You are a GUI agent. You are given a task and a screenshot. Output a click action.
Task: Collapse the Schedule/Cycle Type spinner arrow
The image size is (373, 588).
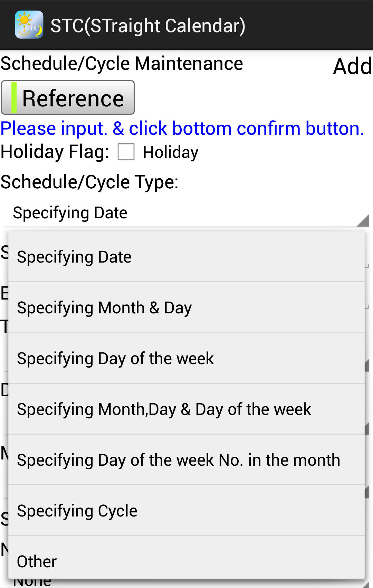tap(363, 220)
